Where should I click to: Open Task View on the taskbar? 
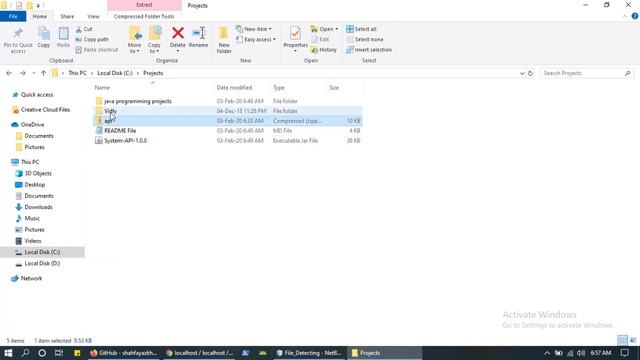pyautogui.click(x=59, y=353)
